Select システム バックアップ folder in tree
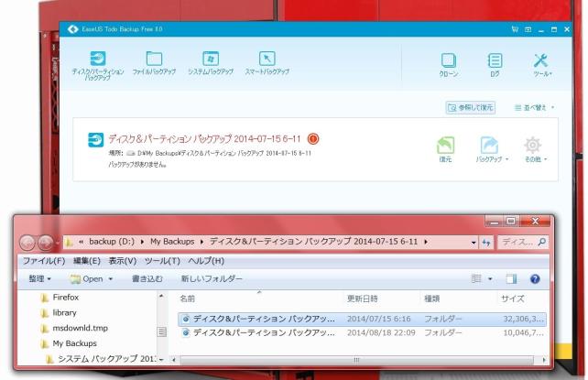 pos(101,359)
